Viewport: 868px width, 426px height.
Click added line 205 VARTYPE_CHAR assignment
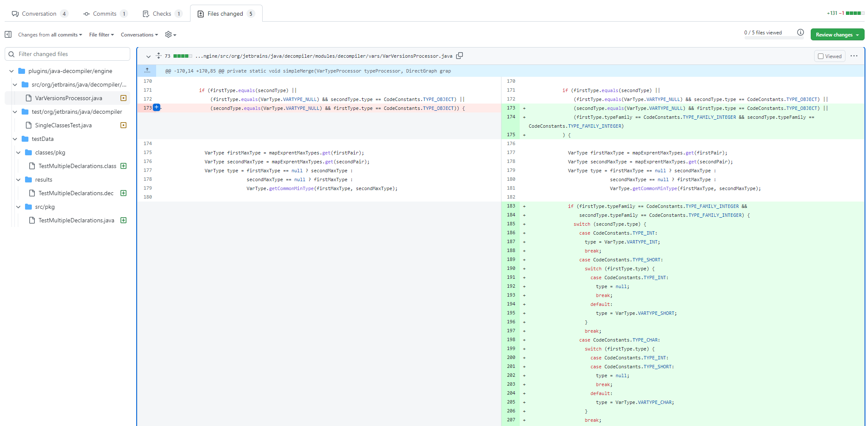(x=635, y=402)
